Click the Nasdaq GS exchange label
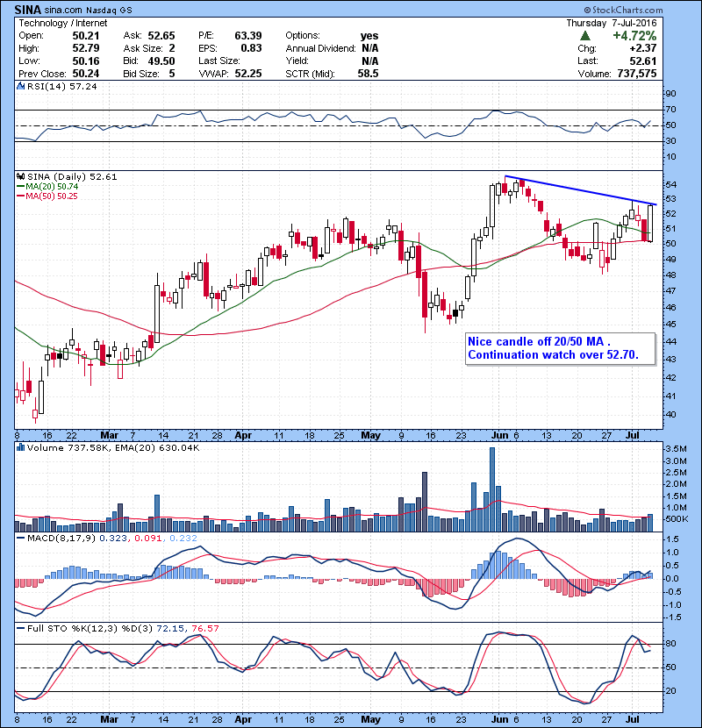Viewport: 702px width, 728px height. click(109, 11)
